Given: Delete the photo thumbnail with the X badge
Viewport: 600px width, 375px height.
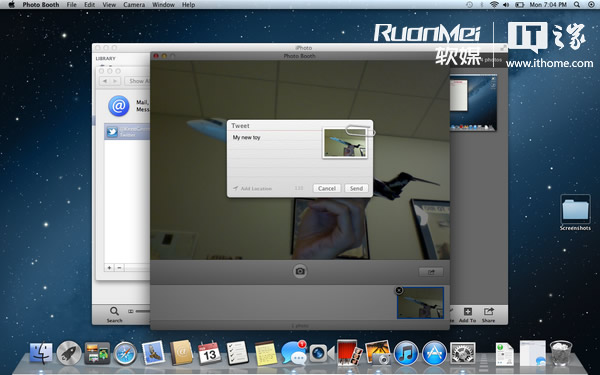Looking at the screenshot, I should [399, 290].
